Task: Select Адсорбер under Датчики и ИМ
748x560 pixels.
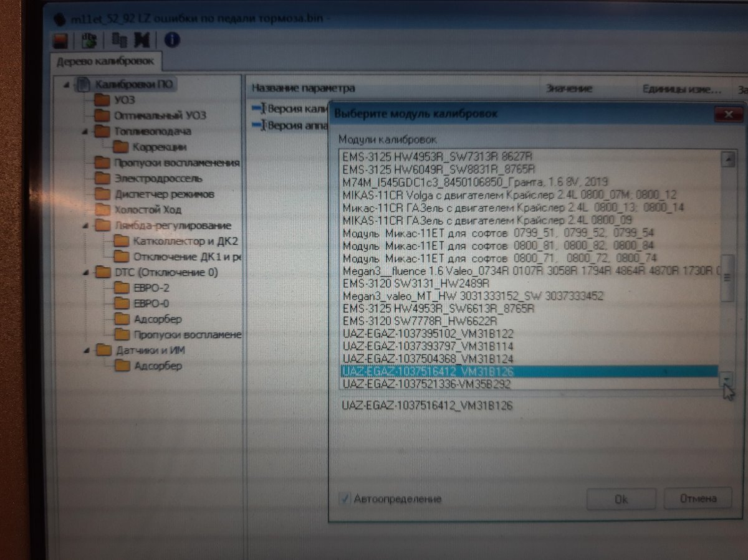Action: (158, 366)
